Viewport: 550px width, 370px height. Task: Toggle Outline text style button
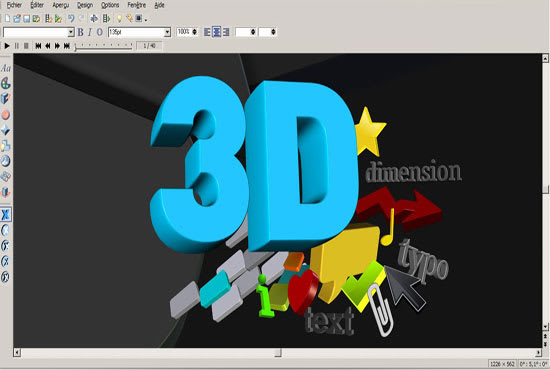coord(100,32)
